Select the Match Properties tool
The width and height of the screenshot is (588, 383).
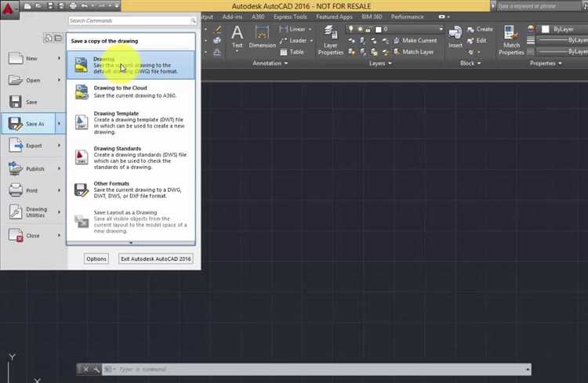[x=511, y=38]
